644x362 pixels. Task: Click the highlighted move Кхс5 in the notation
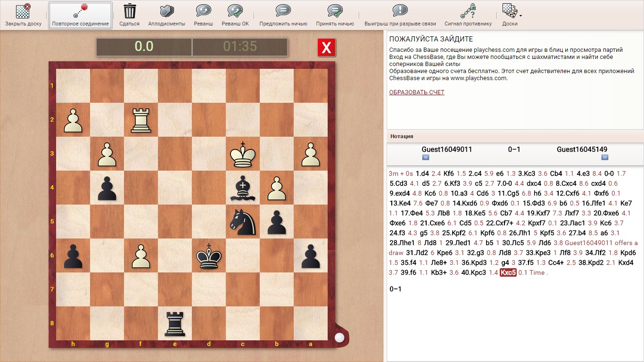pos(508,272)
